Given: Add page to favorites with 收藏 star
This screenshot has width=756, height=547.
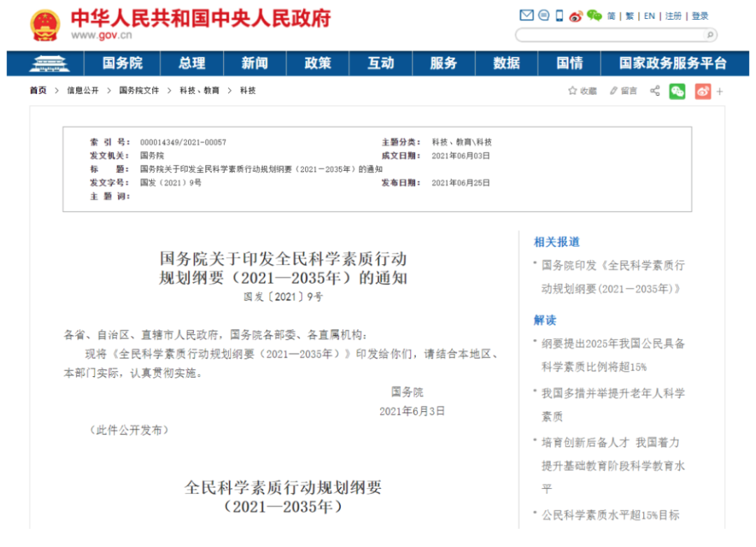Looking at the screenshot, I should tap(582, 90).
